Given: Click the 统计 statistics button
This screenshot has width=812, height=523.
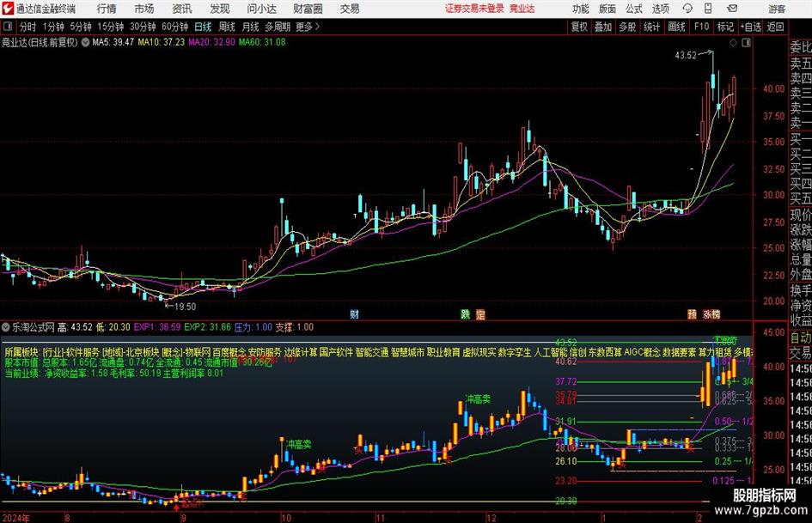Looking at the screenshot, I should (651, 27).
